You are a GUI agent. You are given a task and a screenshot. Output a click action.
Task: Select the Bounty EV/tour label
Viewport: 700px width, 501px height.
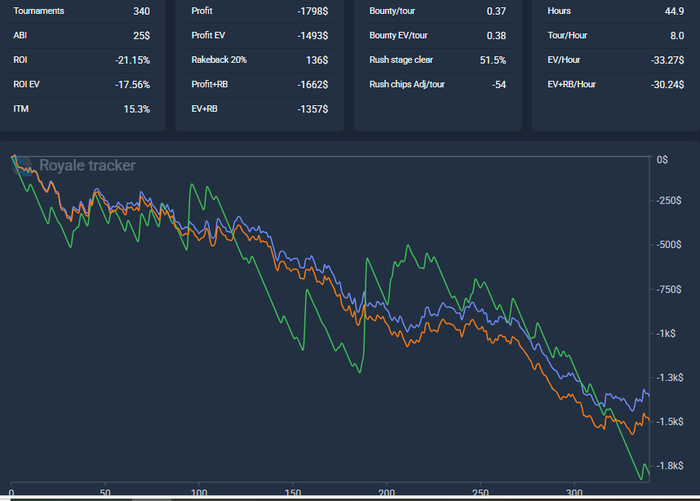coord(399,35)
